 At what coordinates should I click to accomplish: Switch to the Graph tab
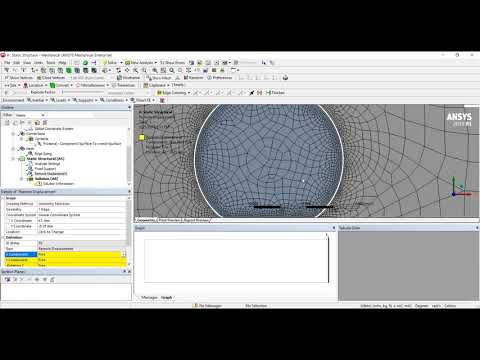[167, 297]
